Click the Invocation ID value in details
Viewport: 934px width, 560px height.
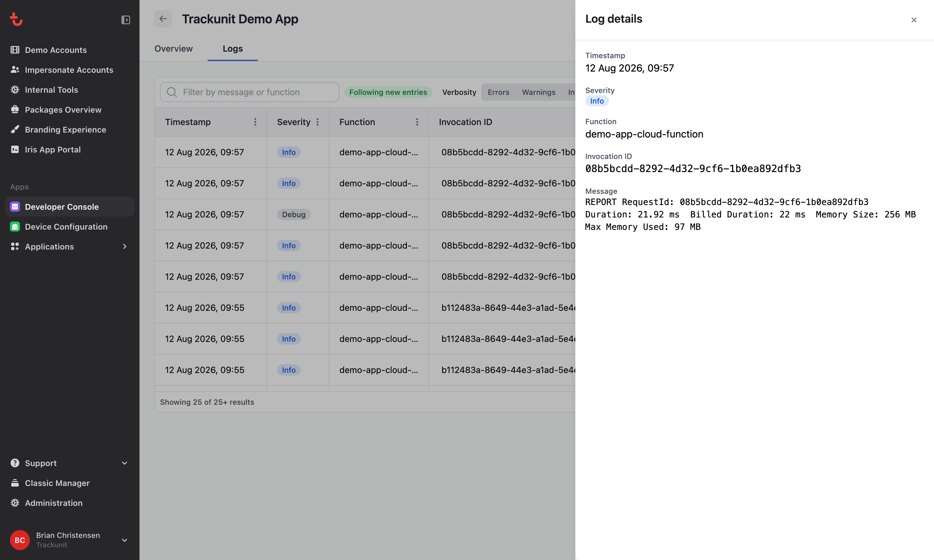point(693,168)
